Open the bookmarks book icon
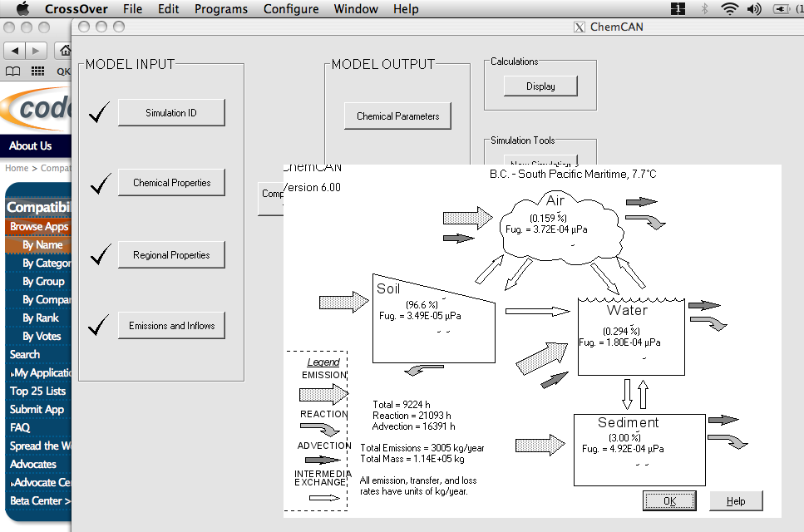The height and width of the screenshot is (532, 804). tap(13, 71)
